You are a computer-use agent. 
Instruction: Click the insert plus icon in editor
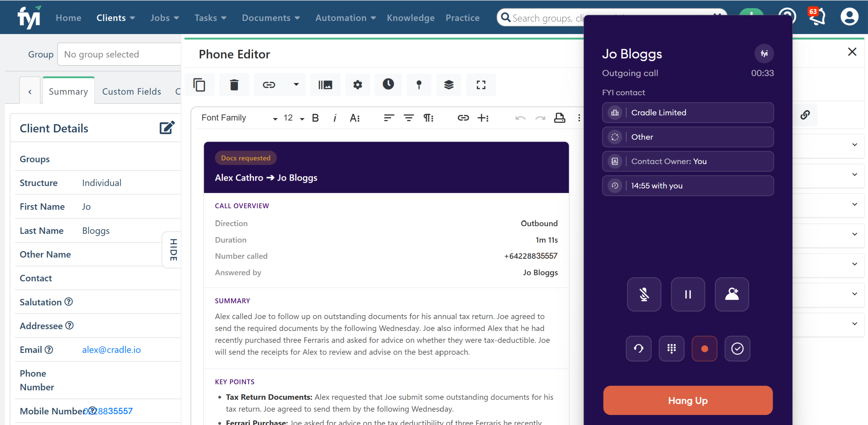(483, 118)
